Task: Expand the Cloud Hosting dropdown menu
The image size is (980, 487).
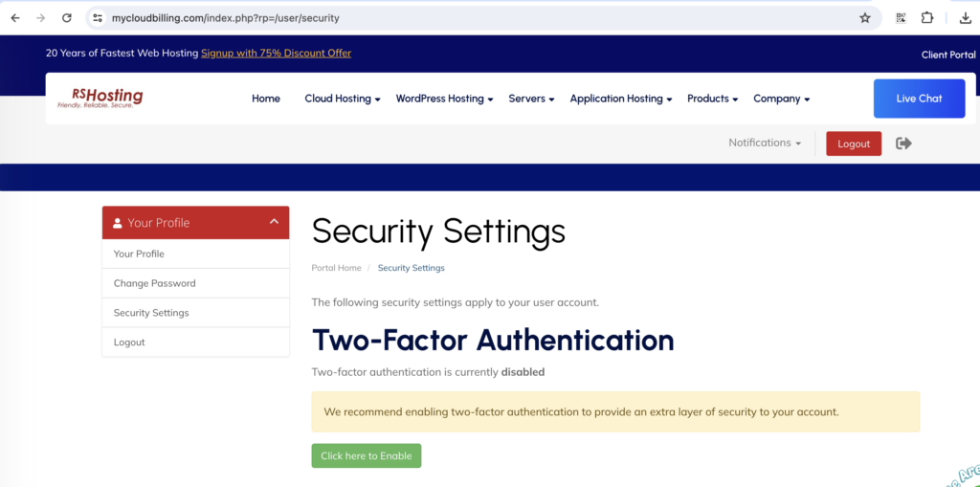Action: [343, 99]
